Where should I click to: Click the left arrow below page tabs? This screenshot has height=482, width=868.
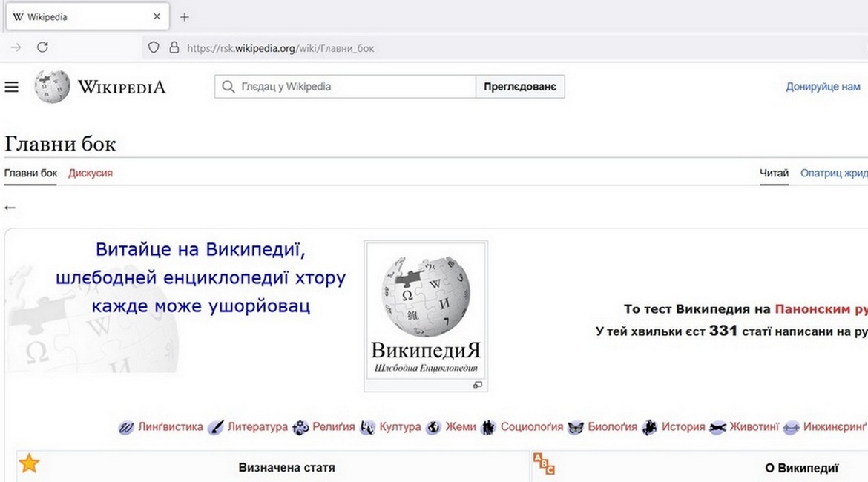pyautogui.click(x=10, y=208)
